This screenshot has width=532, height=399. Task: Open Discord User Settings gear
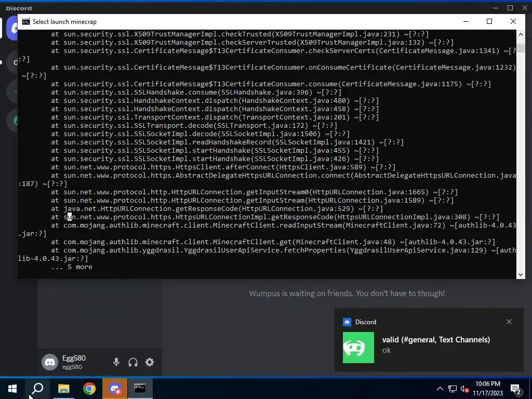point(150,362)
